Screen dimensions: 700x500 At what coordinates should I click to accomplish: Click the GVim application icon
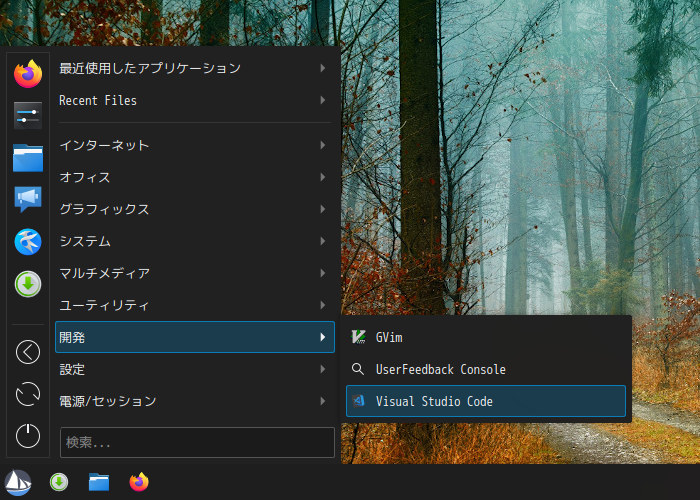tap(358, 337)
